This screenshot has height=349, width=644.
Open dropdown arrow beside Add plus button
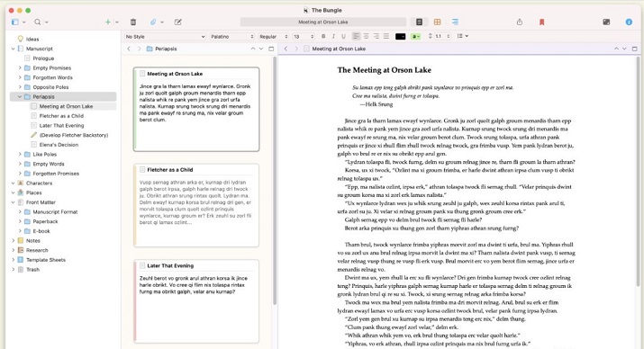pos(117,22)
